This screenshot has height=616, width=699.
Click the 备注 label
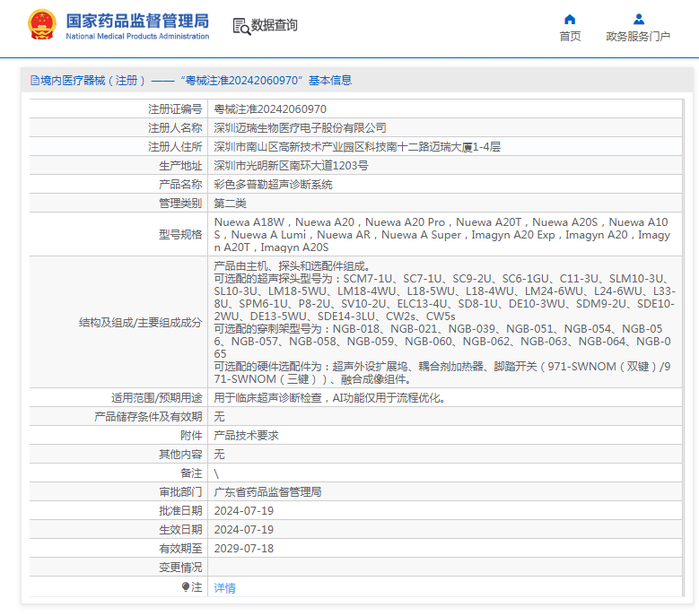[191, 473]
